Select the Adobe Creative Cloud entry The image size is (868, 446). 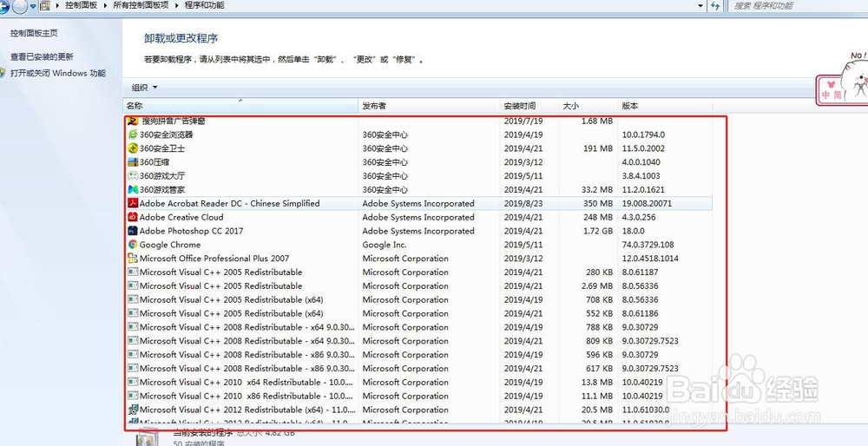181,218
